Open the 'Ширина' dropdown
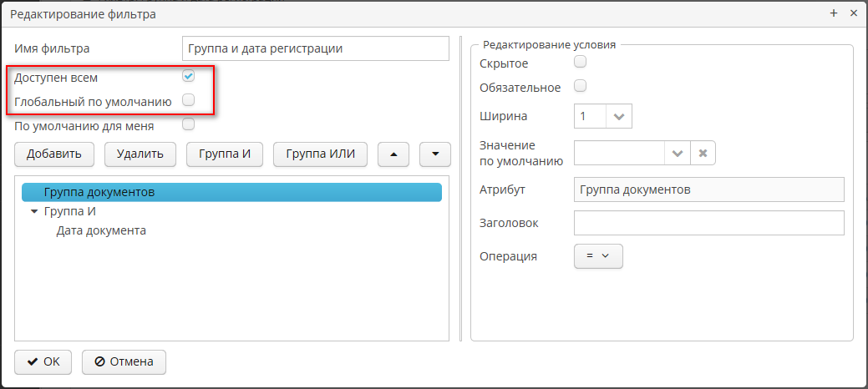Screen dimensions: 868x389 click(618, 117)
